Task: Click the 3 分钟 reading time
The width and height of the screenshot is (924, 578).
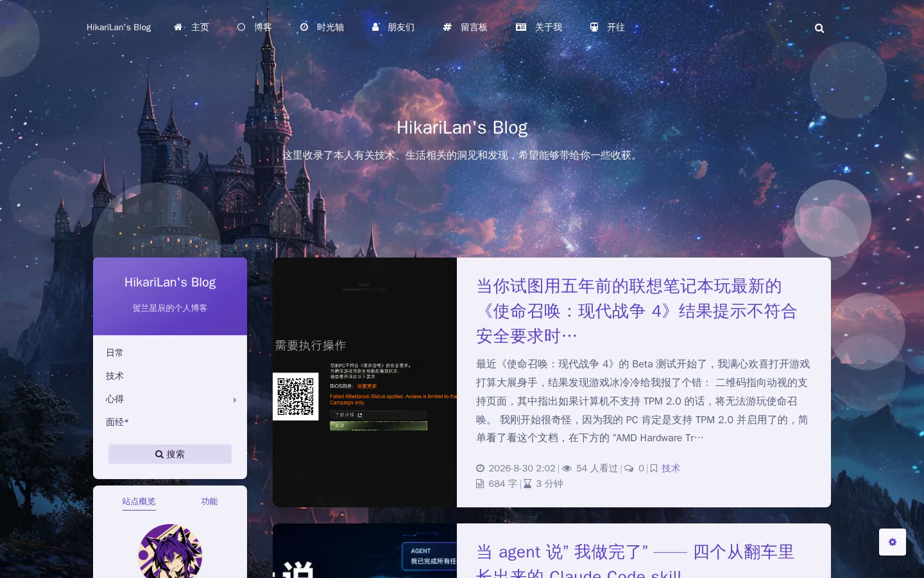Action: 549,484
